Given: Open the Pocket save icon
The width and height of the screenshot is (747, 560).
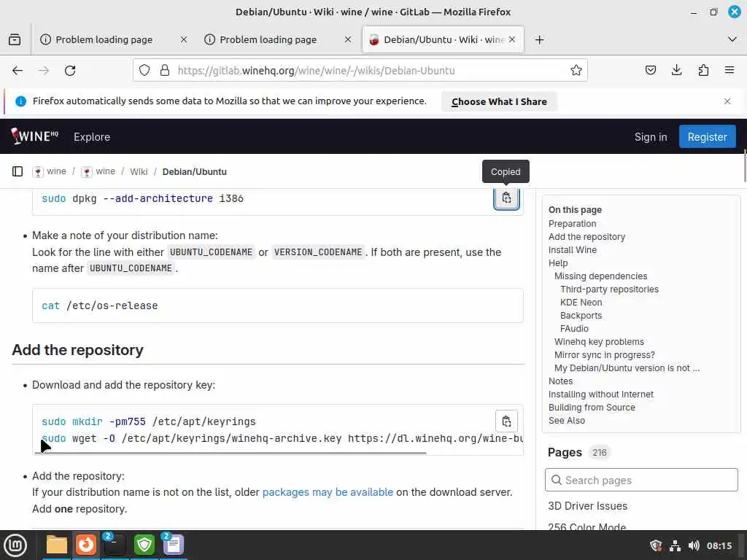Looking at the screenshot, I should coord(650,71).
